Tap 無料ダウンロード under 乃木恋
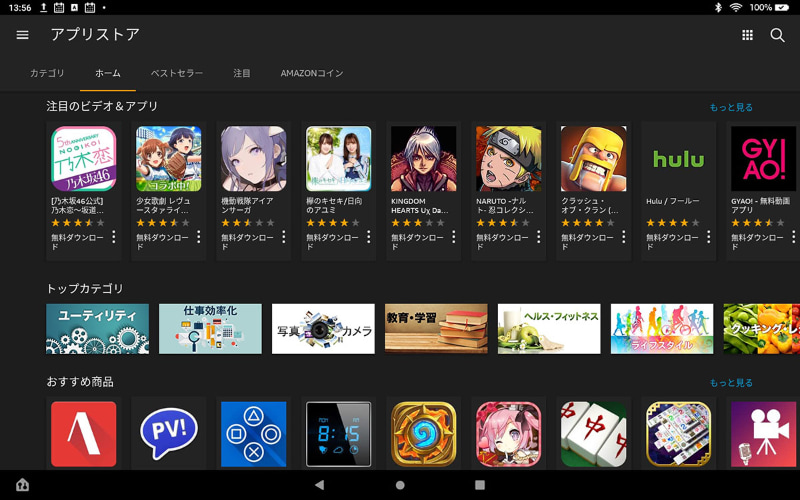The height and width of the screenshot is (500, 800). tap(78, 241)
